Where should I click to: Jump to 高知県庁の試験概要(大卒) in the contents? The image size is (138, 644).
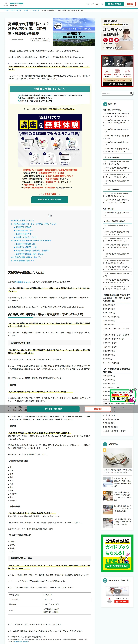[27, 247]
